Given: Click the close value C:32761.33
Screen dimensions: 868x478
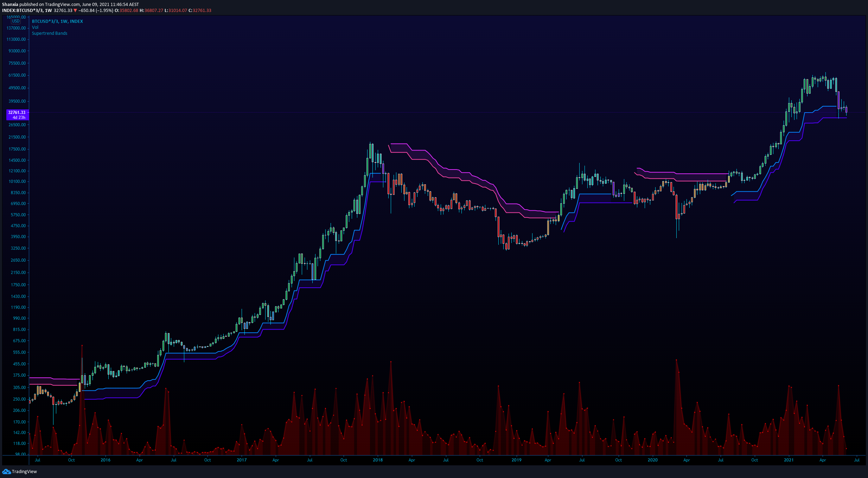Looking at the screenshot, I should [x=200, y=11].
